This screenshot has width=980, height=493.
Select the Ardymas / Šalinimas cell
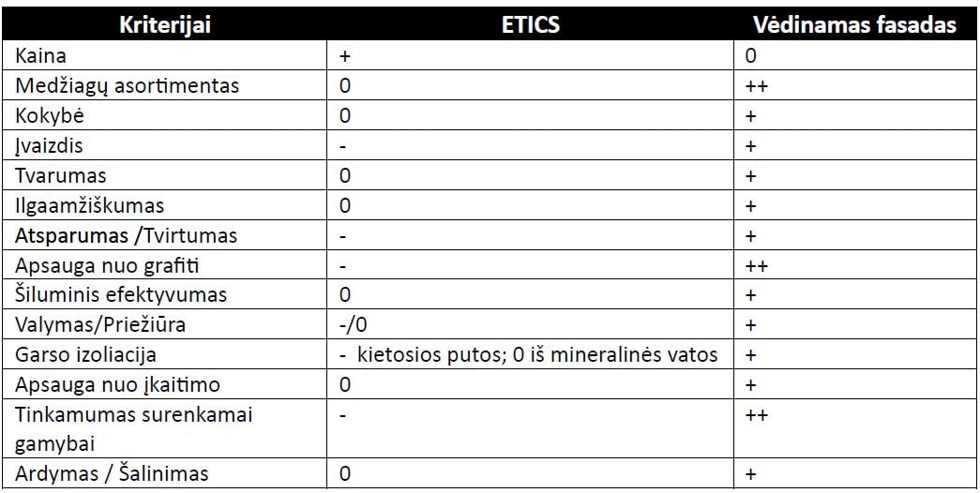point(112,473)
